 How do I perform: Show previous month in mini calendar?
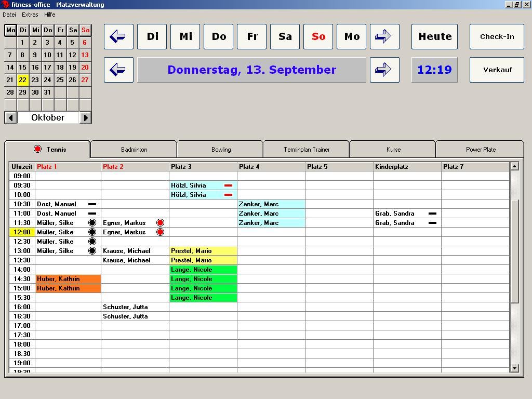(11, 118)
